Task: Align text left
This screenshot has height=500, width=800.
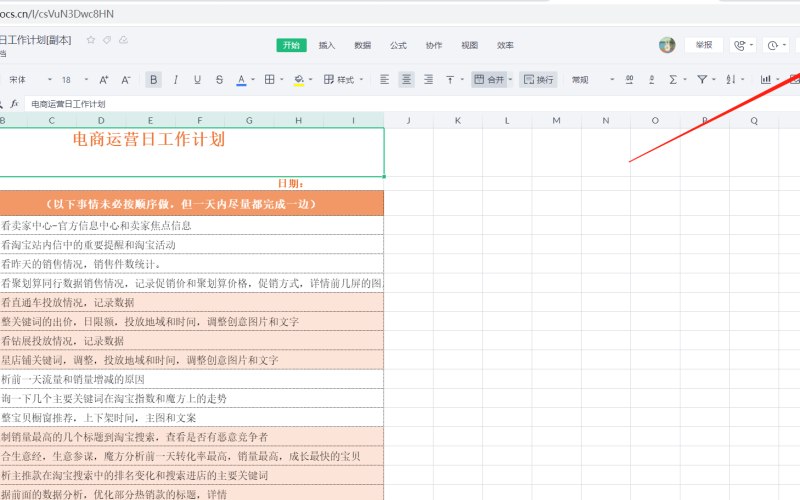Action: [385, 80]
